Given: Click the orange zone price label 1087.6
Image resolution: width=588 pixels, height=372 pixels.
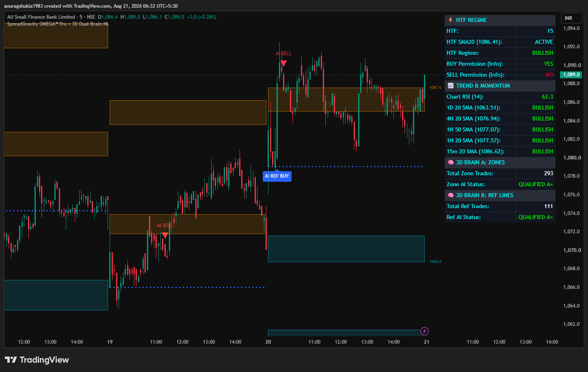Looking at the screenshot, I should pyautogui.click(x=435, y=88).
